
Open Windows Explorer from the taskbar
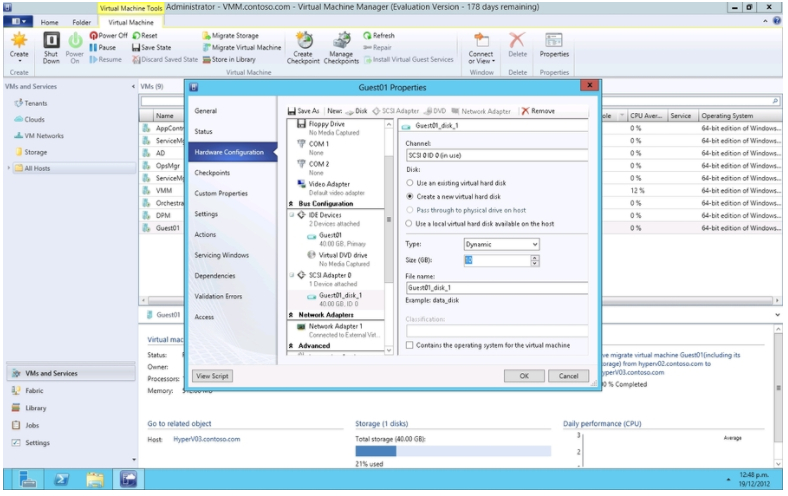pyautogui.click(x=95, y=479)
